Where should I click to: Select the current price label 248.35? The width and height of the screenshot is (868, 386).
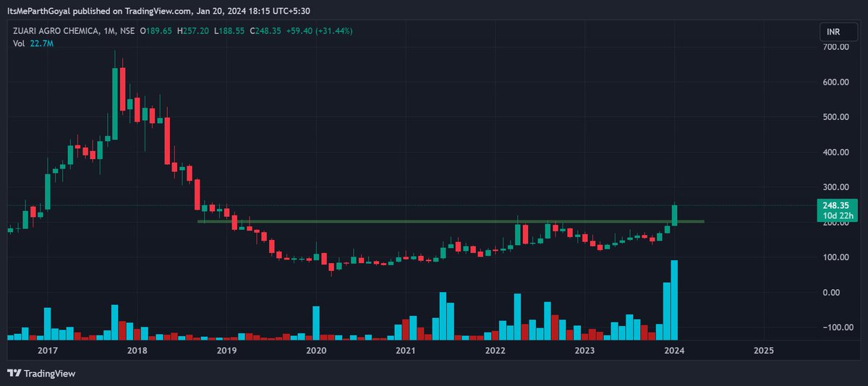835,205
